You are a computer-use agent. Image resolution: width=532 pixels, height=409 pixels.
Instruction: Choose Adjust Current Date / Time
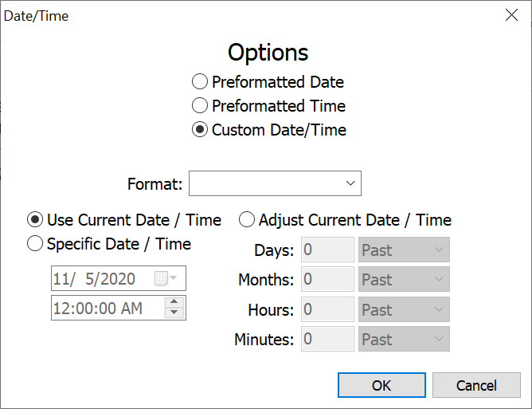247,220
